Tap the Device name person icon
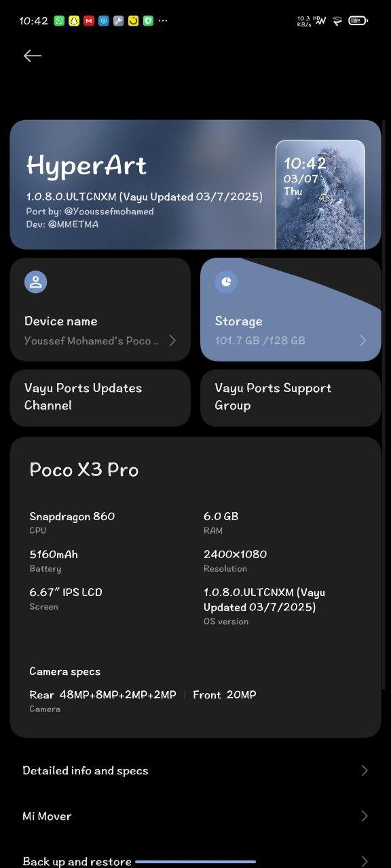Screen dimensions: 391x868 click(x=36, y=282)
